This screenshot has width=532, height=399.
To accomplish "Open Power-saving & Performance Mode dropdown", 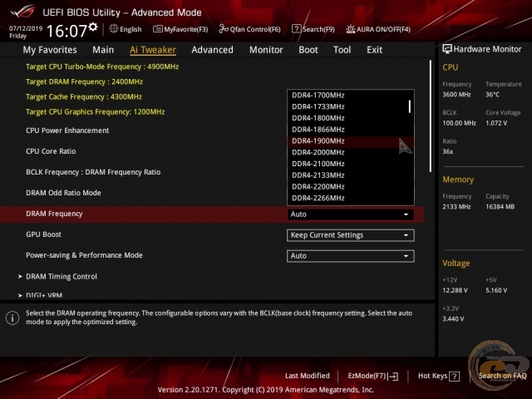I will click(351, 256).
